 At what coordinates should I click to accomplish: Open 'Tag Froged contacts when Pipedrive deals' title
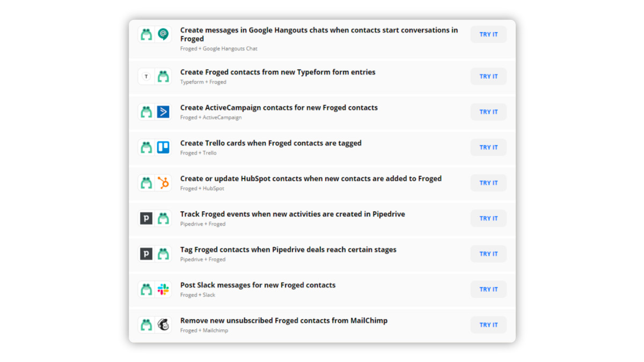click(x=288, y=249)
